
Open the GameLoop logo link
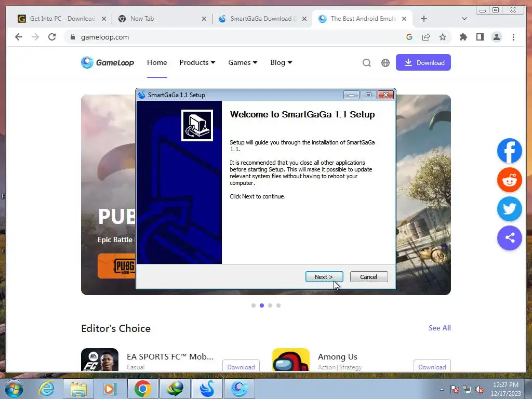click(108, 62)
